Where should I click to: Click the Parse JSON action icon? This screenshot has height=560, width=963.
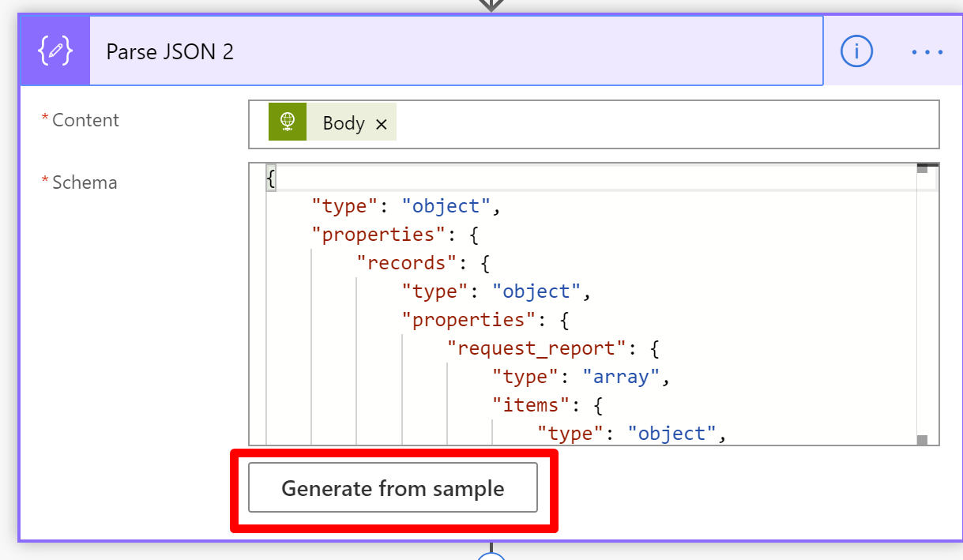pos(55,52)
